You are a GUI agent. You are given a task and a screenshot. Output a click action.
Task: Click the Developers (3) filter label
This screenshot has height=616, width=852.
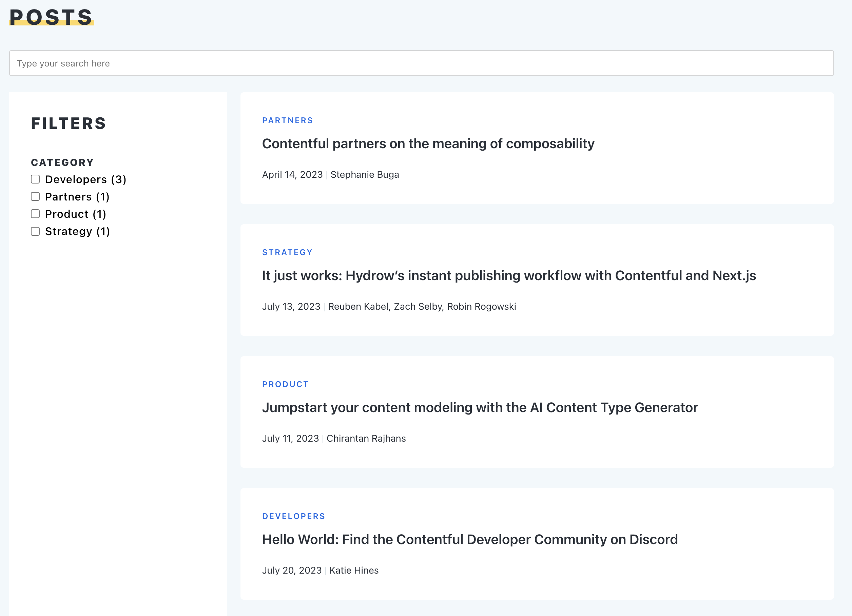(x=86, y=179)
